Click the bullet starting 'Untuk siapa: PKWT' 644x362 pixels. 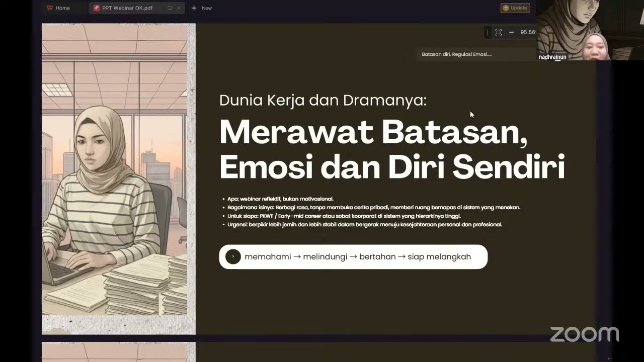pyautogui.click(x=344, y=216)
